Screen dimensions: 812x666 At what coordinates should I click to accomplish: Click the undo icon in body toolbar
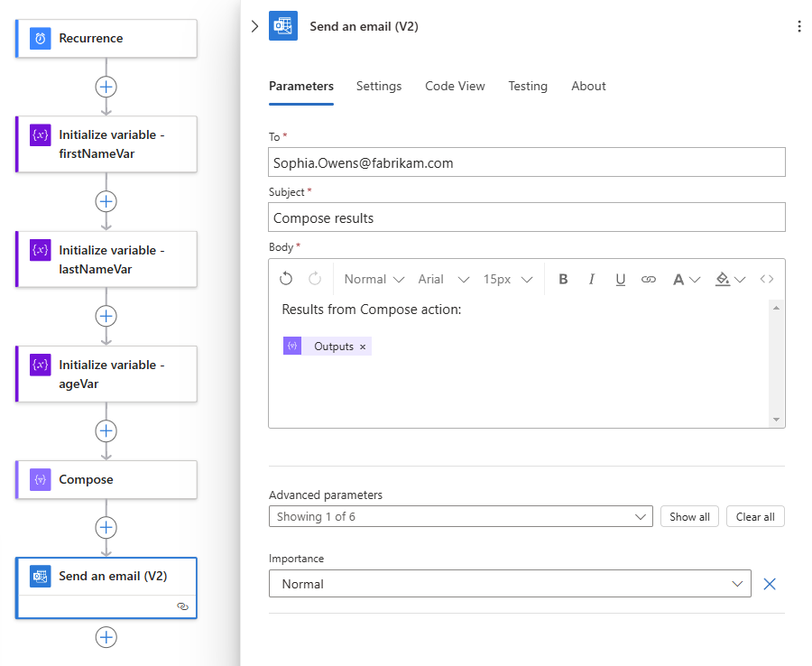click(286, 279)
